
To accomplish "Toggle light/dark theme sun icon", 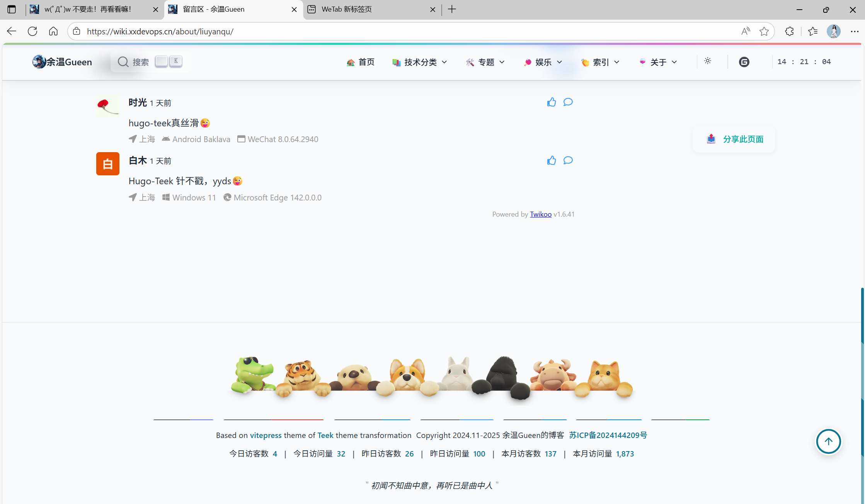I will (708, 61).
